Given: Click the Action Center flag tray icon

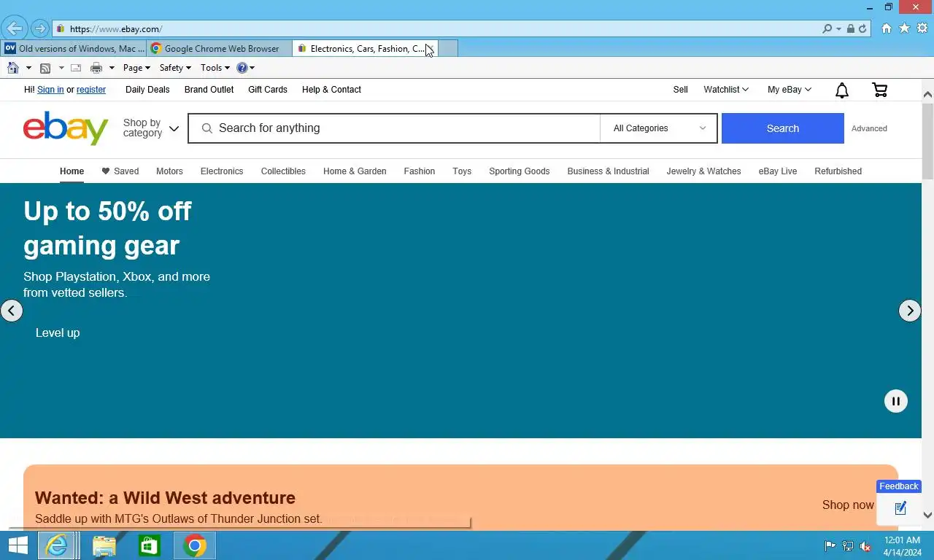Looking at the screenshot, I should (x=830, y=546).
